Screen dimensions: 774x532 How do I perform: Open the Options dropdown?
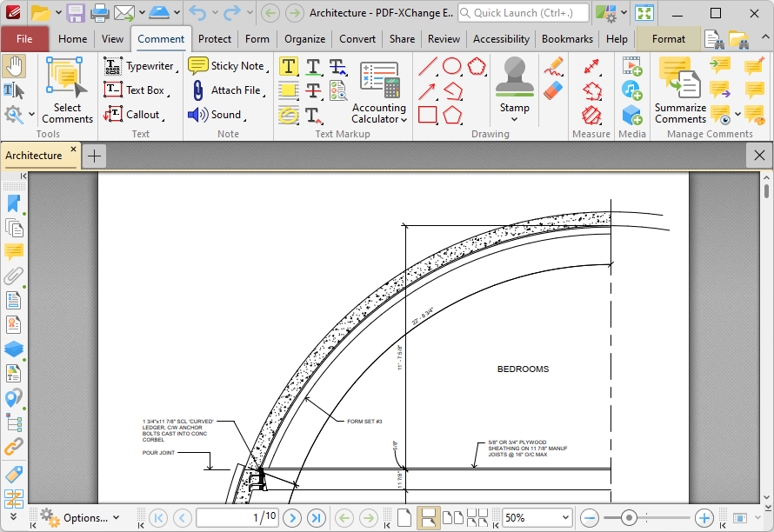(80, 518)
